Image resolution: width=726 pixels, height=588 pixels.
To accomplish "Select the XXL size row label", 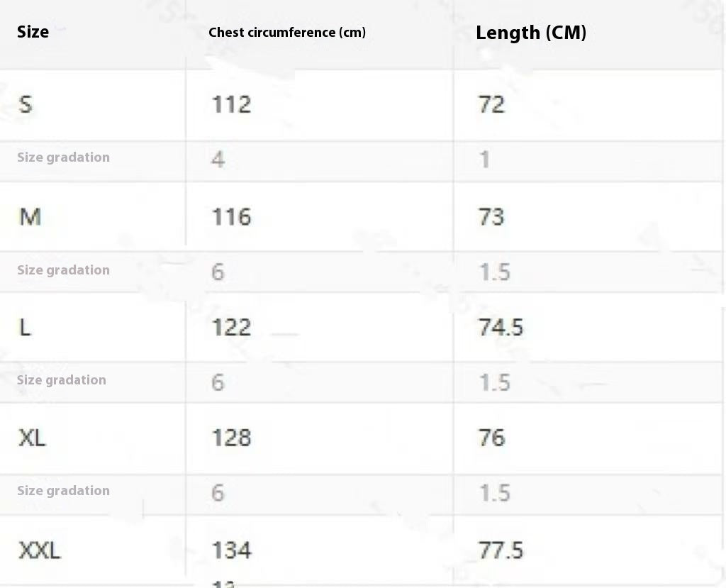I will pos(39,550).
